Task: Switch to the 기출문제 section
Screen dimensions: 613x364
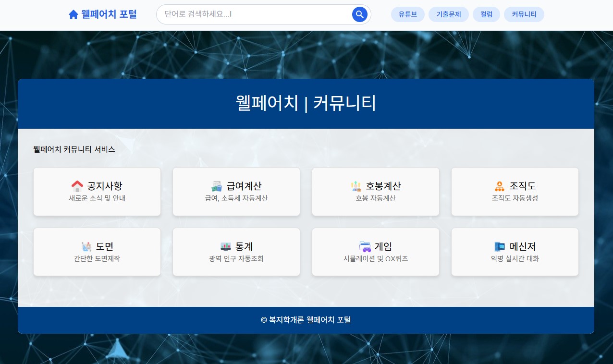Action: pos(448,14)
